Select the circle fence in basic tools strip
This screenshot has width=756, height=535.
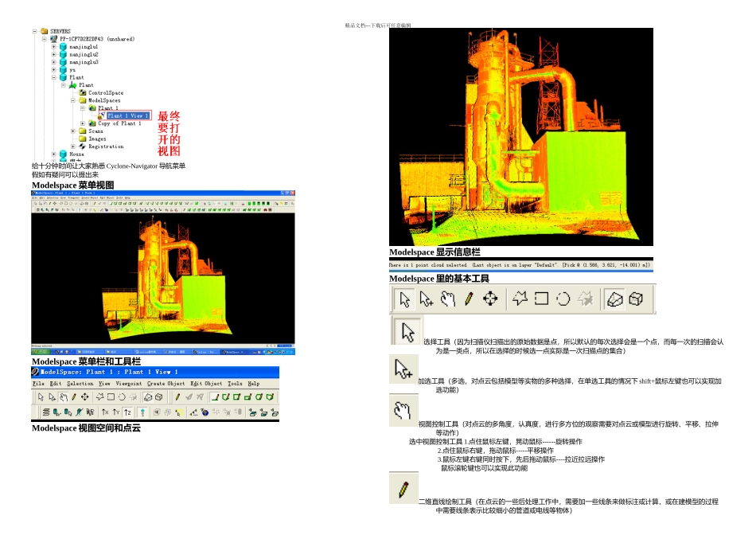coord(563,299)
